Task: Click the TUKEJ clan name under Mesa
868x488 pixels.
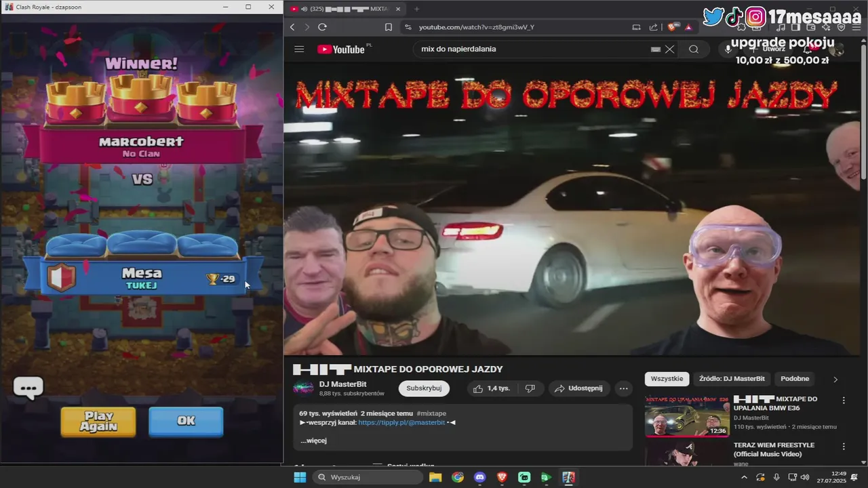Action: pos(142,285)
